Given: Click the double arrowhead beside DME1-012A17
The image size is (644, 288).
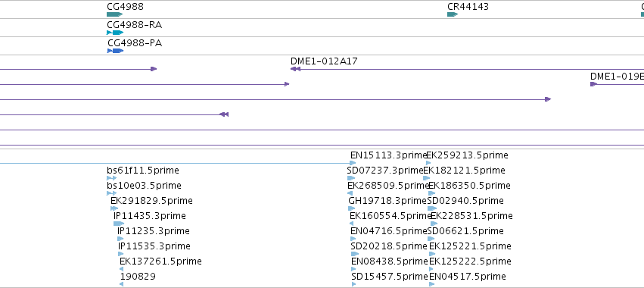Looking at the screenshot, I should pos(295,69).
